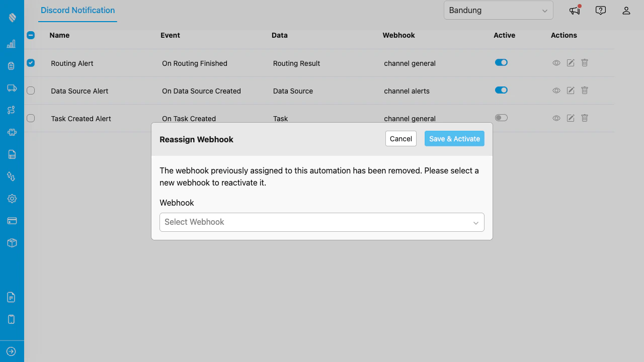The width and height of the screenshot is (644, 362).
Task: Delete the Routing Alert automation
Action: 584,63
